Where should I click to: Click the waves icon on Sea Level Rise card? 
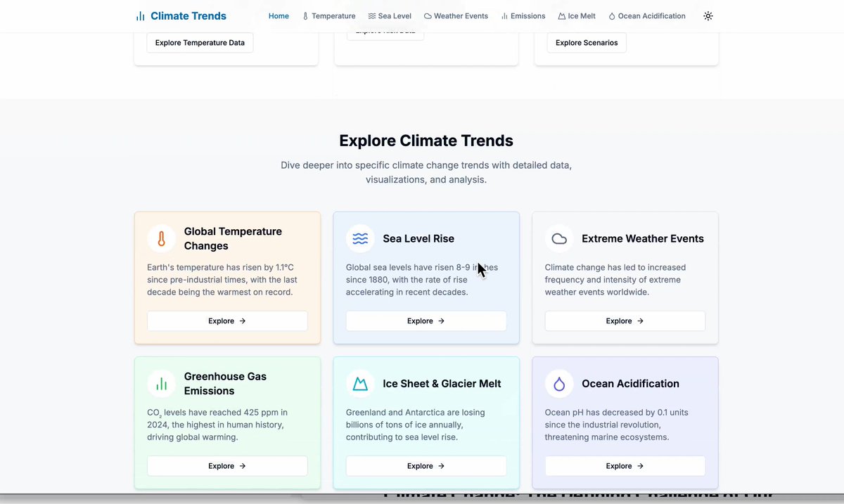pos(360,239)
